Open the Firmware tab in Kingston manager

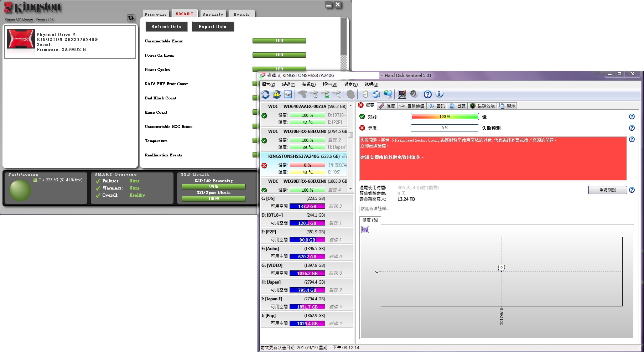pyautogui.click(x=156, y=14)
